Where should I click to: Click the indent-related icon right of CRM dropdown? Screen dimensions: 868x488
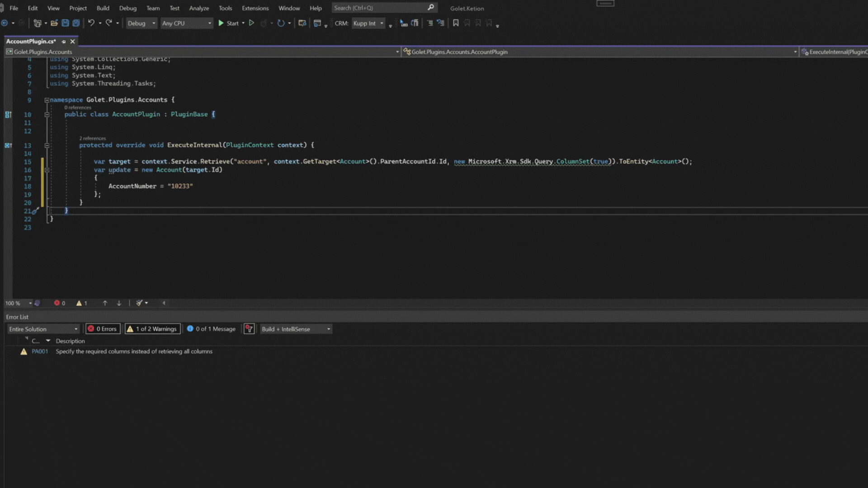point(404,23)
